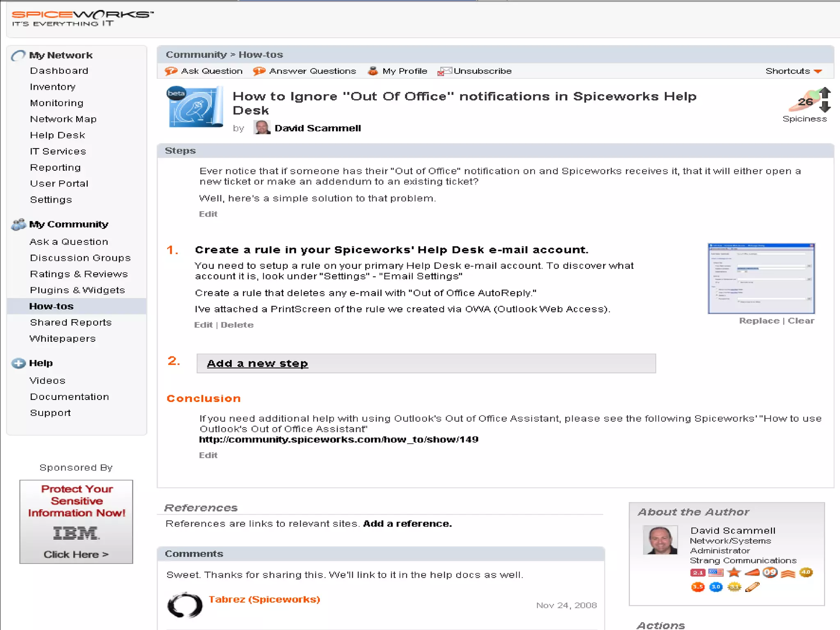Viewport: 840px width, 630px height.
Task: Click the Unsubscribe envelope icon
Action: tap(444, 71)
